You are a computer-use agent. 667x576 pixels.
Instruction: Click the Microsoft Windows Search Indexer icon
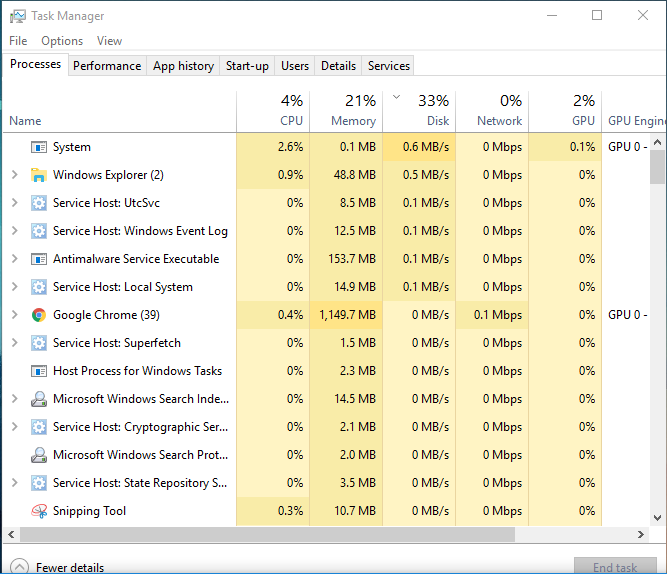click(39, 399)
